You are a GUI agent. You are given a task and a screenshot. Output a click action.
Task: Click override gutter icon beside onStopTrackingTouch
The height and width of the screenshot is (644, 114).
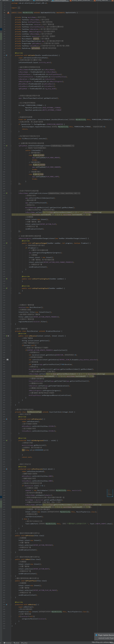[7, 288]
